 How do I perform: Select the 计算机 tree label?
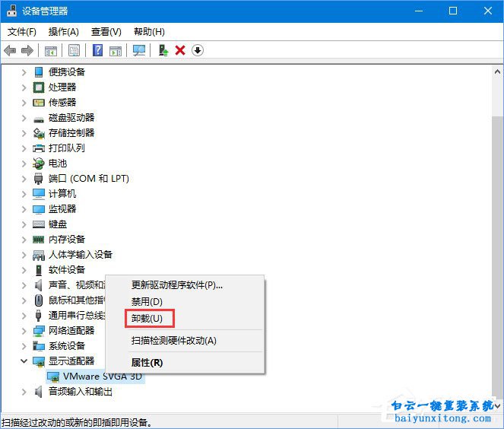pos(62,194)
